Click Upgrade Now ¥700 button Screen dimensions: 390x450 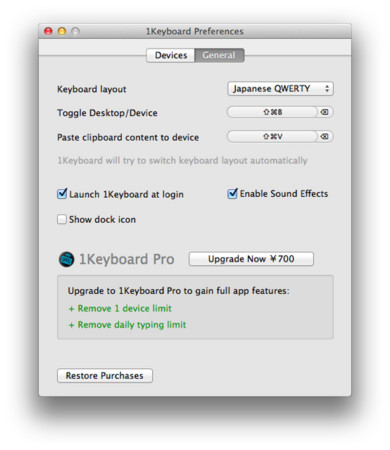pos(251,259)
